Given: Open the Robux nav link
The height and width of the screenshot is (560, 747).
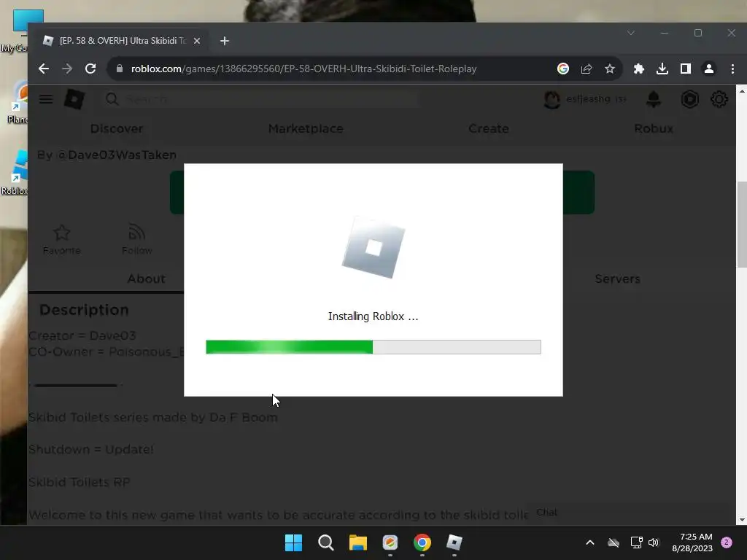Looking at the screenshot, I should tap(654, 128).
